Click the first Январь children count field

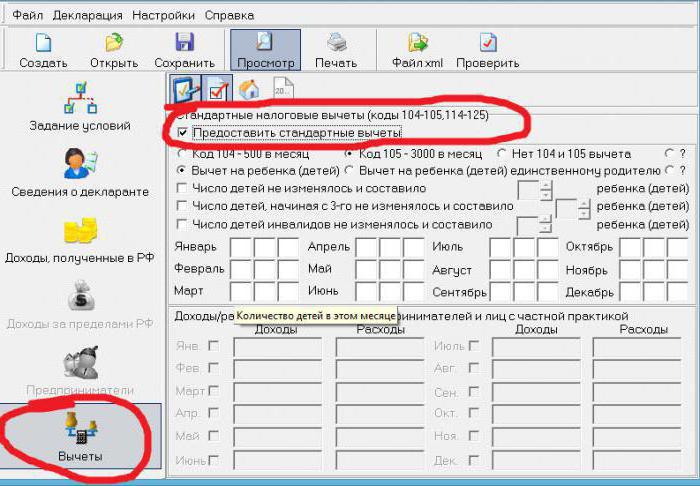point(241,247)
